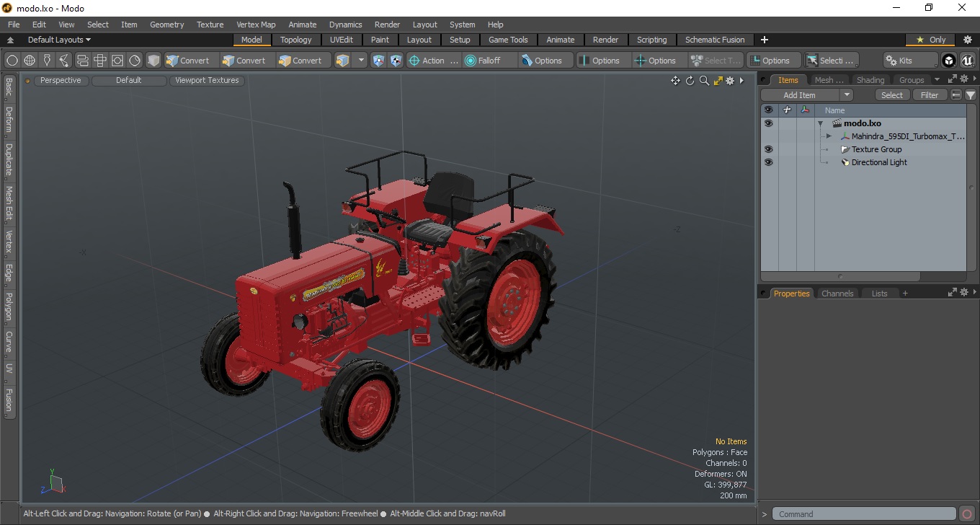Click the Select button in Items panel
The image size is (980, 525).
click(892, 95)
